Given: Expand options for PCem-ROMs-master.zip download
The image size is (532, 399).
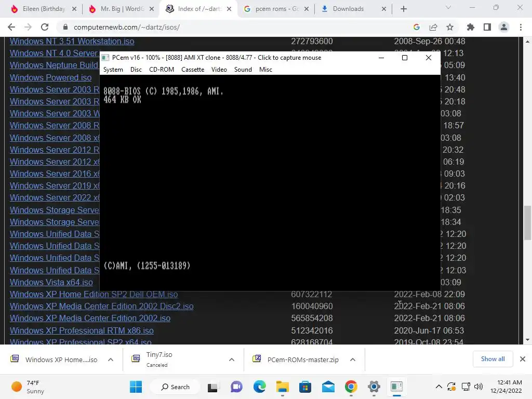Looking at the screenshot, I should (353, 360).
